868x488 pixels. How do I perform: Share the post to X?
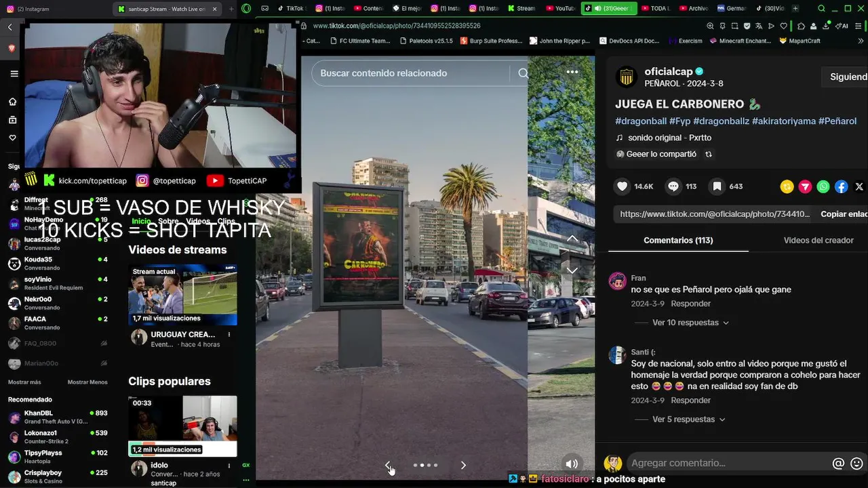pos(859,186)
